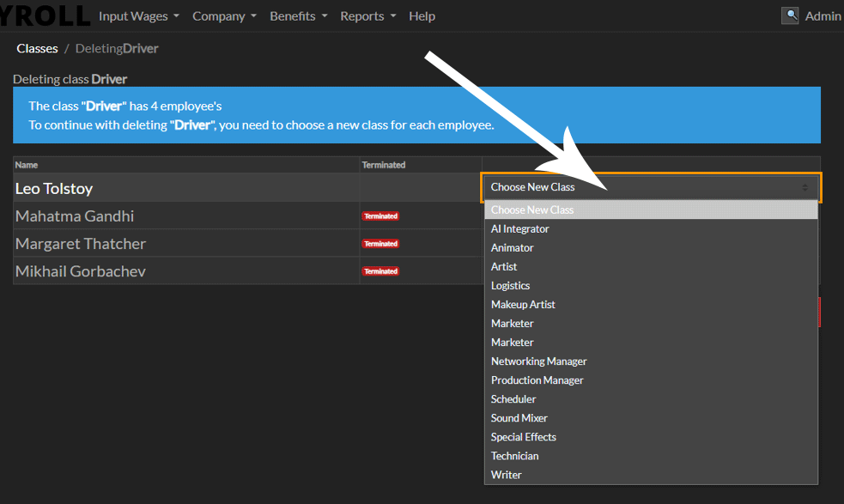Click the Terminated badge beside Margaret Thatcher
The height and width of the screenshot is (504, 844).
(380, 243)
